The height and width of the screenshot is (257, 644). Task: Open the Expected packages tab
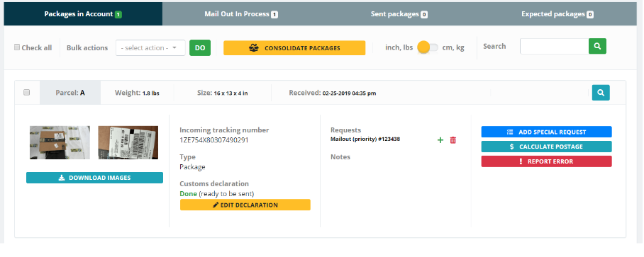pyautogui.click(x=557, y=14)
